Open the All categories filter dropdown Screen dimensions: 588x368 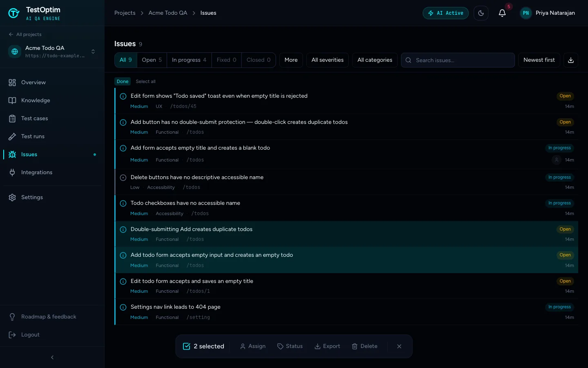[375, 60]
